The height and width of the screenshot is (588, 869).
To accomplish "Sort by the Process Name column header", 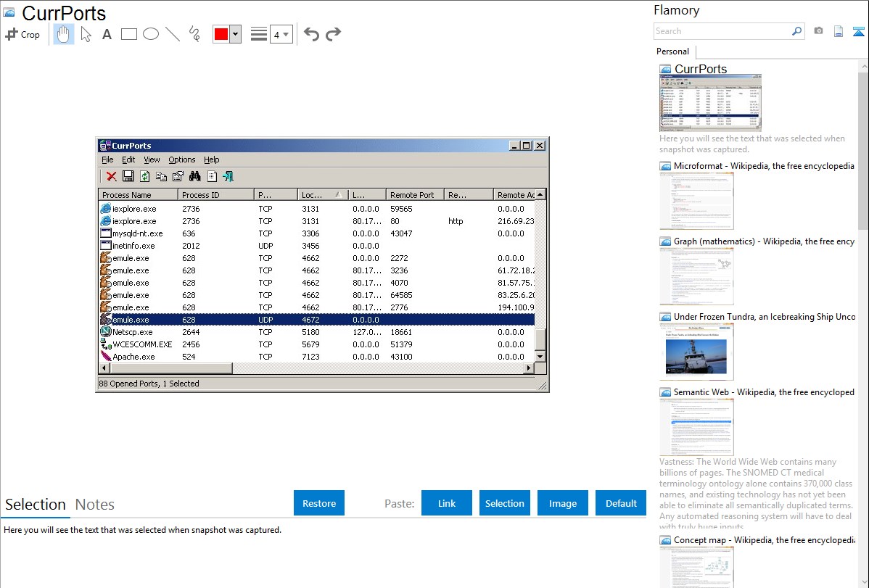I will coord(138,195).
